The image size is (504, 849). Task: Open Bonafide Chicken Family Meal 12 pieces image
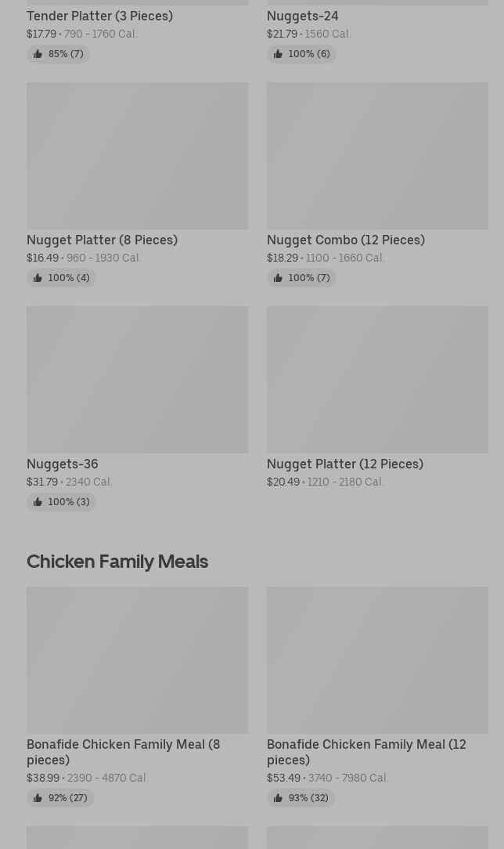pyautogui.click(x=377, y=660)
